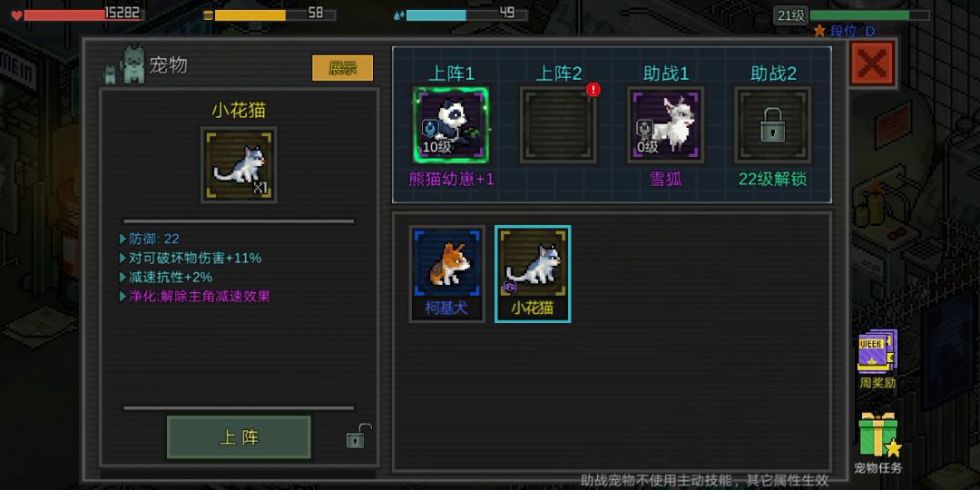
Task: Select the snow fox in 助战1 slot
Action: pos(666,125)
